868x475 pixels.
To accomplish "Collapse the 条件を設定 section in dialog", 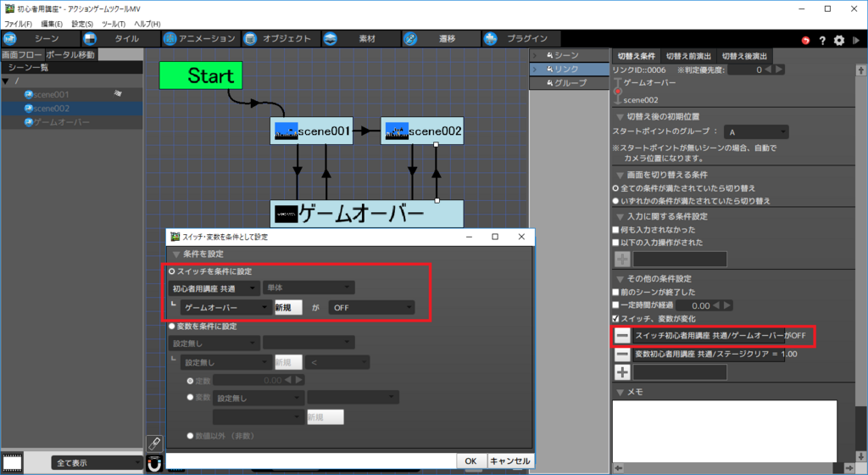I will pos(176,254).
